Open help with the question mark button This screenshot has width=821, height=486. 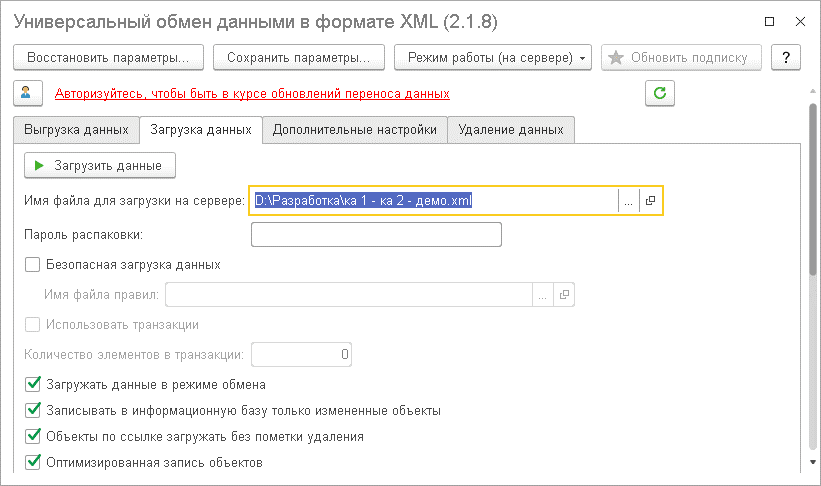coord(786,57)
